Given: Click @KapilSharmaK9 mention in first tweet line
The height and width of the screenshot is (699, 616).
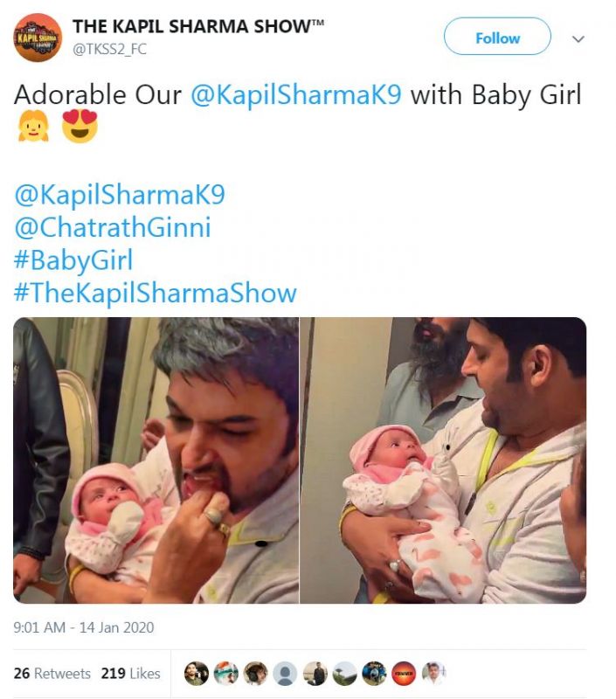Looking at the screenshot, I should (x=296, y=95).
